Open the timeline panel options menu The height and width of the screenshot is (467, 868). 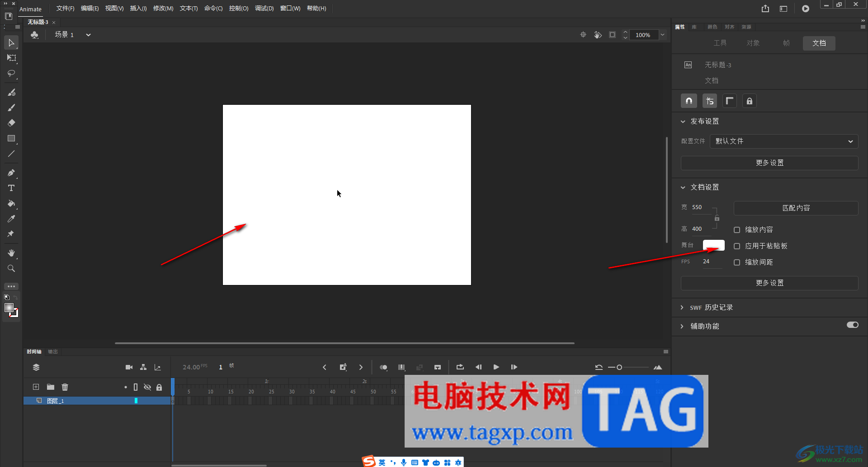[x=665, y=352]
